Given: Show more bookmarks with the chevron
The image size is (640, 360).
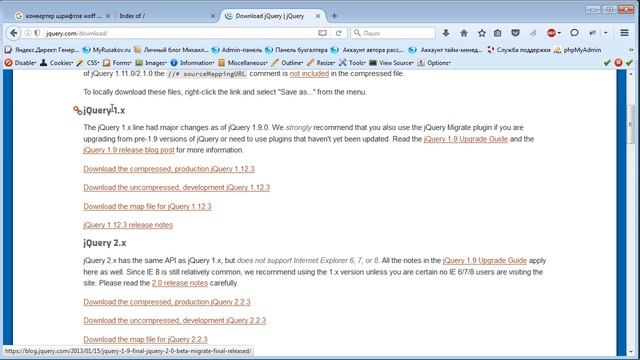Looking at the screenshot, I should click(x=631, y=50).
